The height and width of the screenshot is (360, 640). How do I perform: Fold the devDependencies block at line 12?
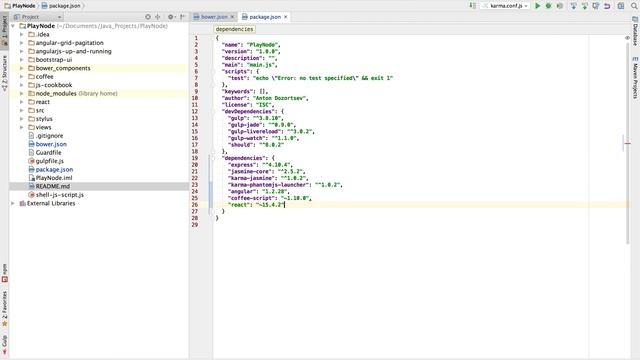(213, 111)
